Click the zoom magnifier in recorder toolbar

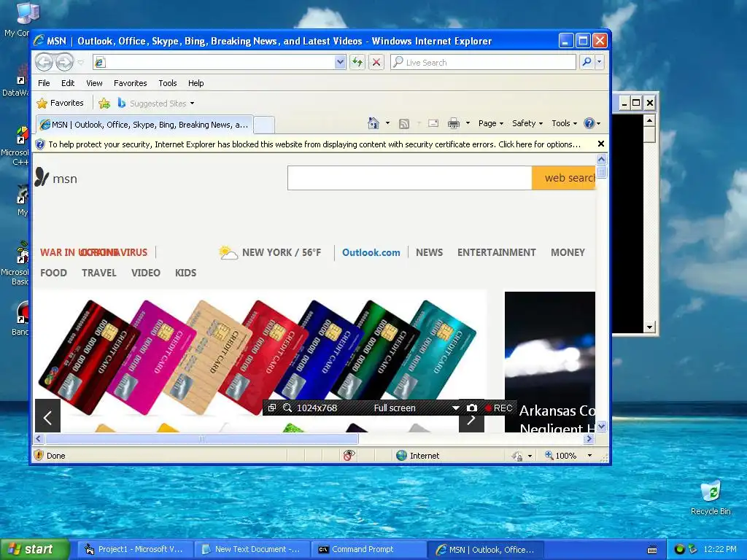(x=287, y=408)
